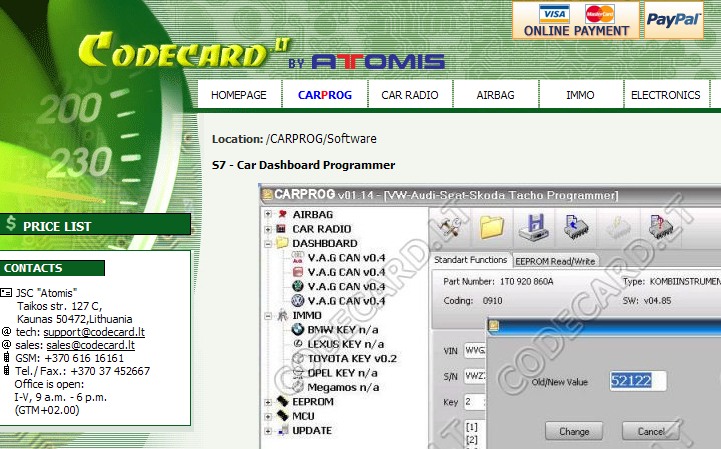Switch to EEPROM Read/Write tab
Viewport: 721px width, 449px height.
tap(555, 260)
